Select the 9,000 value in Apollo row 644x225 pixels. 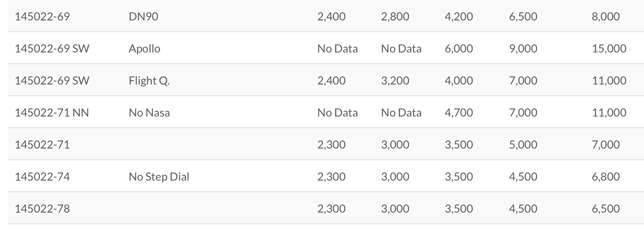(523, 48)
